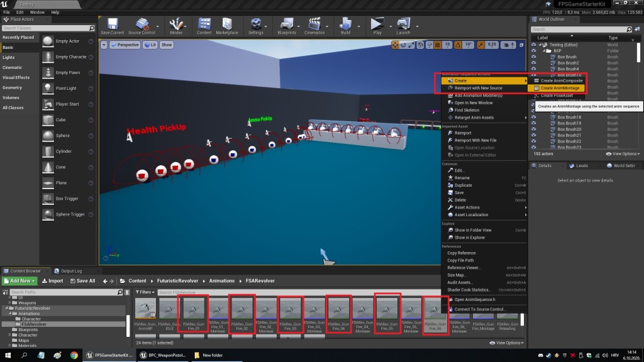The height and width of the screenshot is (362, 644).
Task: Click the Import button in Content Browser
Action: point(52,281)
